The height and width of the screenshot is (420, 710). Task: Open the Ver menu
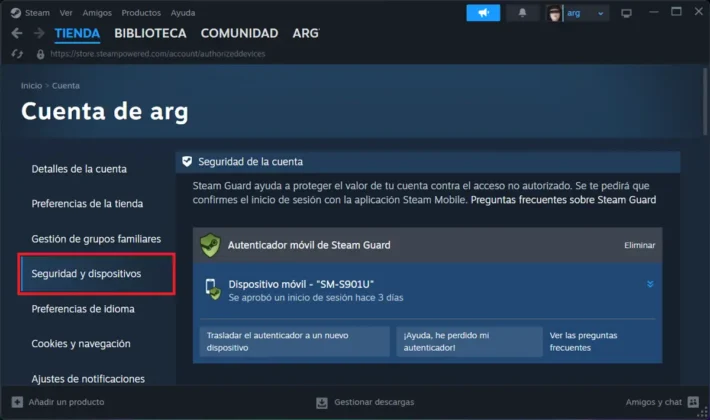click(66, 13)
